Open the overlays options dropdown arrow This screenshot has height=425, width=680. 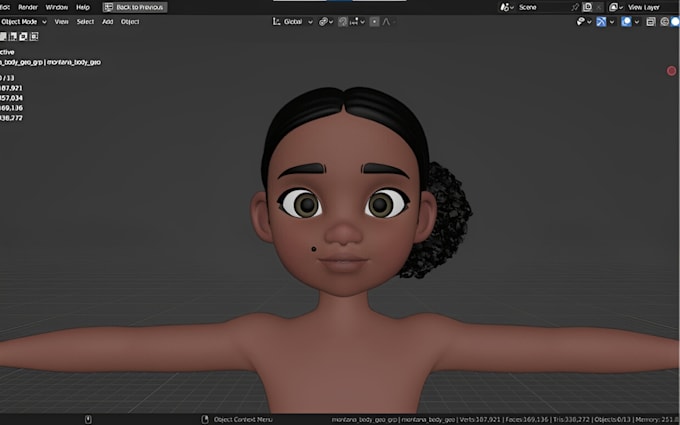637,22
